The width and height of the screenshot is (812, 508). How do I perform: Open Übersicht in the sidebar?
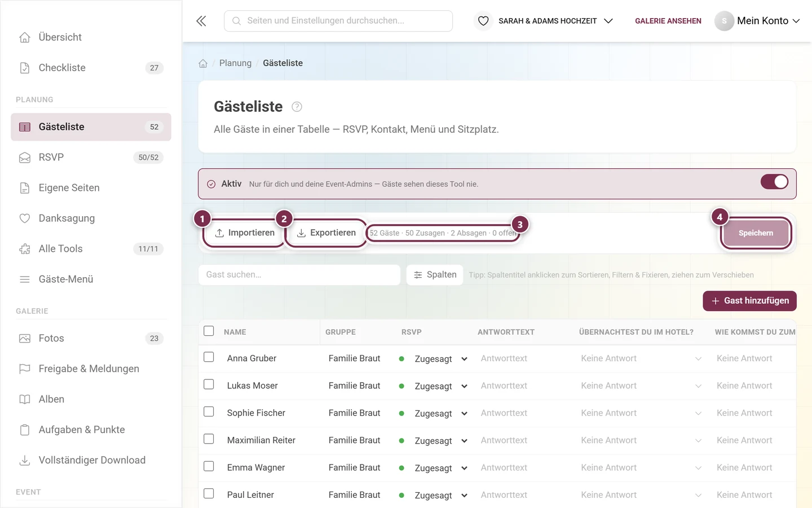point(91,37)
